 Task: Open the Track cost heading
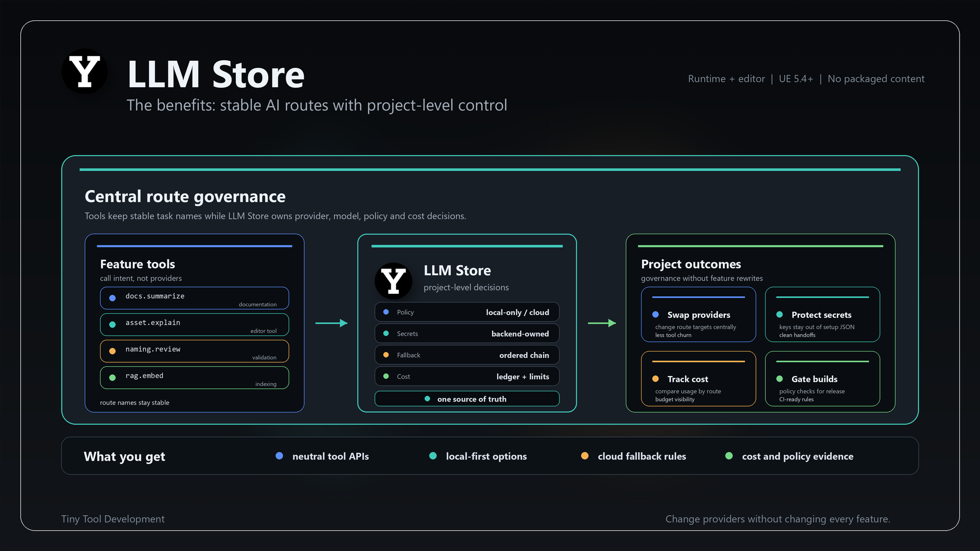click(x=688, y=379)
